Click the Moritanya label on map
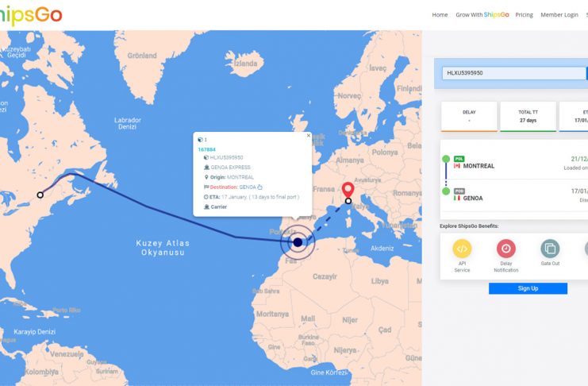Viewport: 588px width, 386px height. (273, 314)
